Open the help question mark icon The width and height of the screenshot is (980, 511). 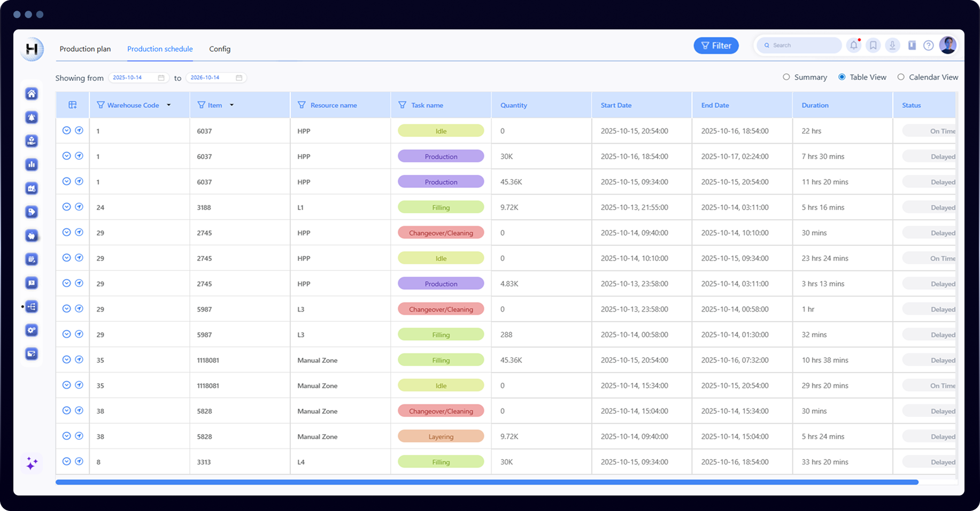[x=929, y=45]
